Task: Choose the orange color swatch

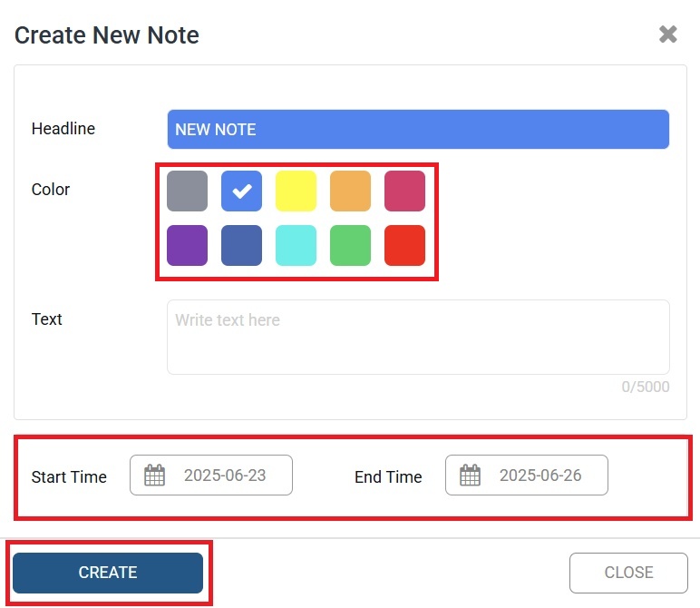Action: pos(350,191)
